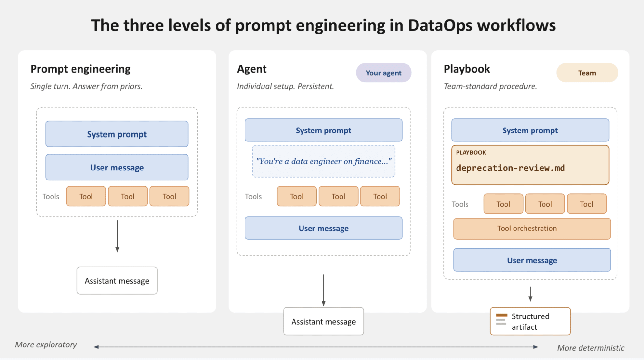
Task: Click 'Individual setup. Persistent.' subtitle
Action: pyautogui.click(x=285, y=86)
